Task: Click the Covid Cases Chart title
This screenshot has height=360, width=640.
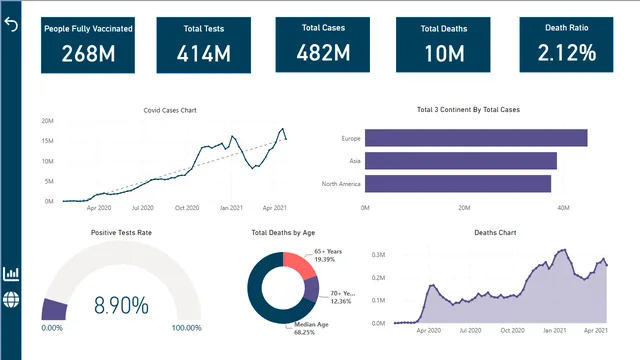Action: pyautogui.click(x=170, y=110)
